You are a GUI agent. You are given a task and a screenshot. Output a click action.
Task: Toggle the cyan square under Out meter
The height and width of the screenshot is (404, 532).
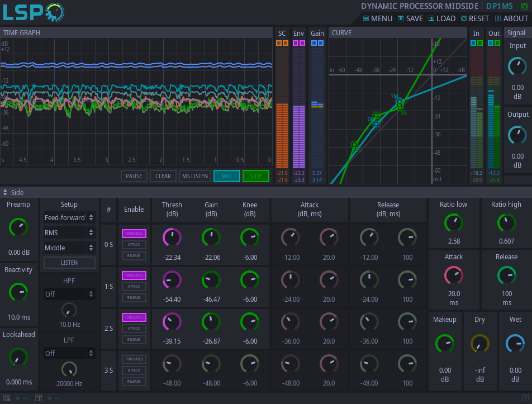click(491, 43)
